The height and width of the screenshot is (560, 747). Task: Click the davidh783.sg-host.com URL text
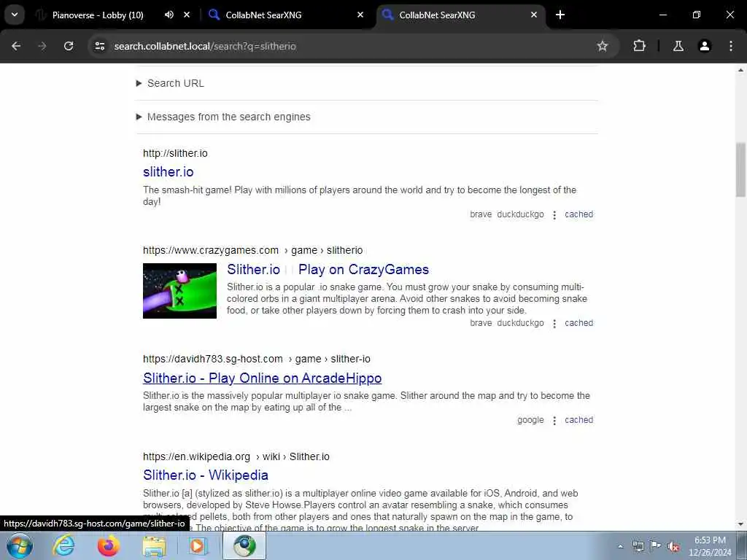pyautogui.click(x=256, y=359)
